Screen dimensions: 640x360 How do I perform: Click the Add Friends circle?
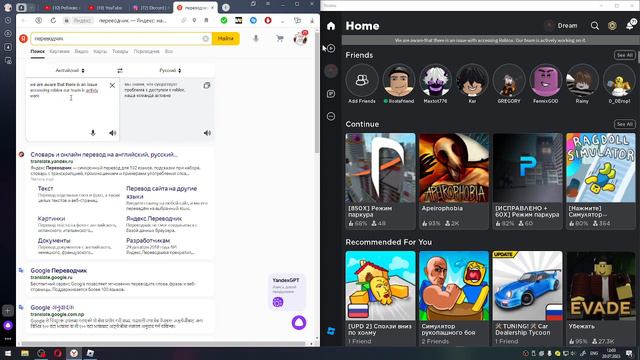pos(362,80)
